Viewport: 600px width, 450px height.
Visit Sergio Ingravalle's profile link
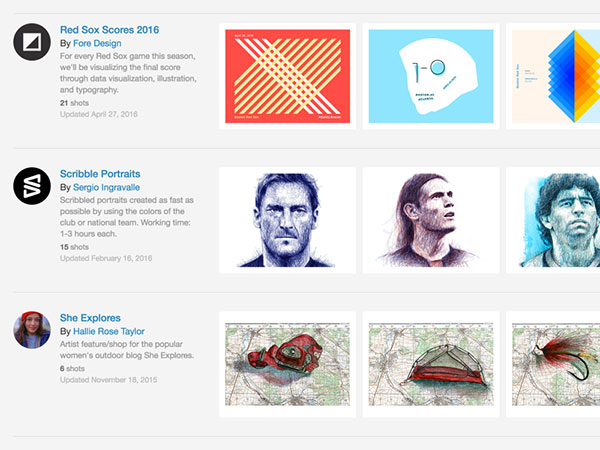[113, 187]
